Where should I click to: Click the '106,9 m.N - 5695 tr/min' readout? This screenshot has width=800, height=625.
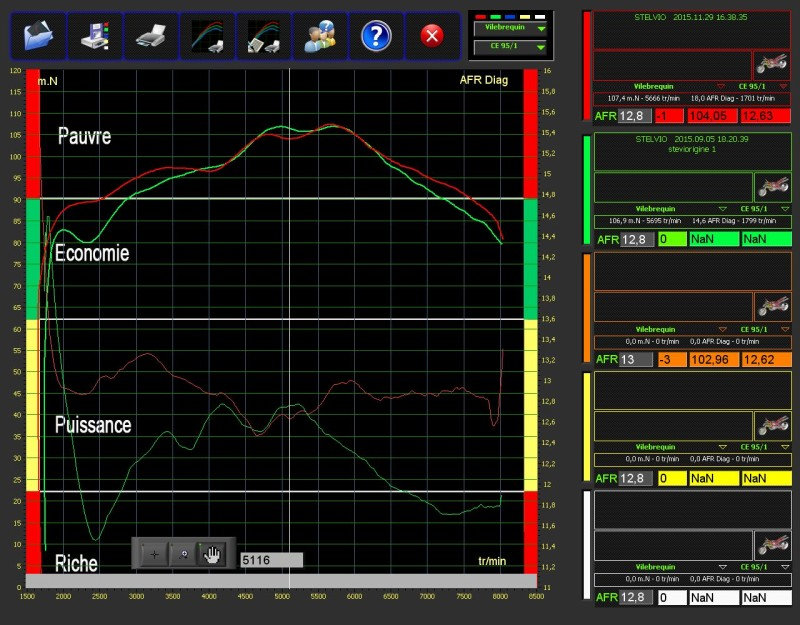645,221
